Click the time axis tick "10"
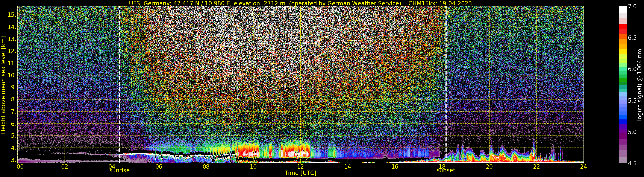644x177 pixels. pos(253,166)
